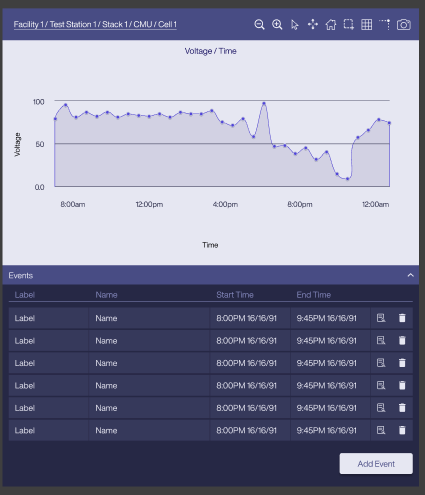Click the 8:00am time axis label
This screenshot has height=495, width=425.
click(x=73, y=204)
